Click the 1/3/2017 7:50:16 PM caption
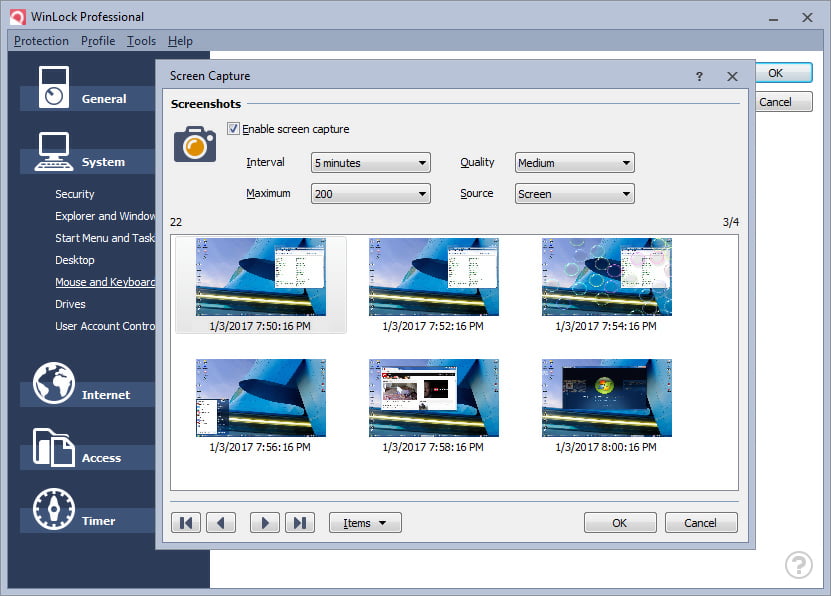 260,326
